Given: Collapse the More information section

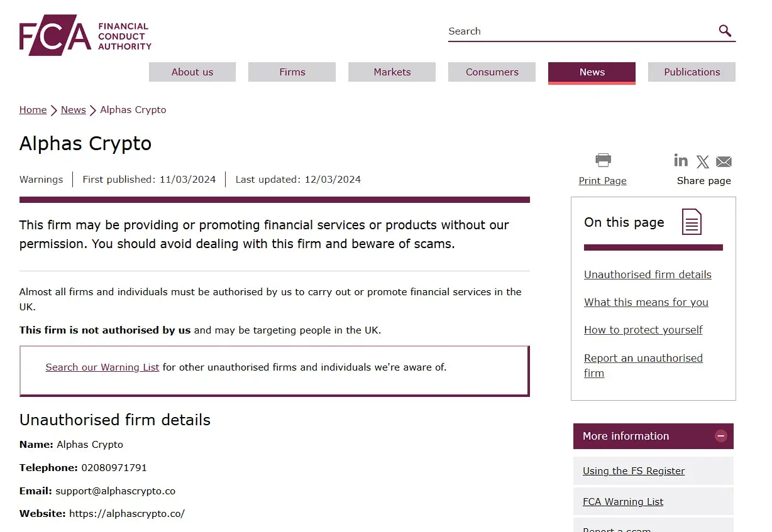Looking at the screenshot, I should click(x=721, y=436).
